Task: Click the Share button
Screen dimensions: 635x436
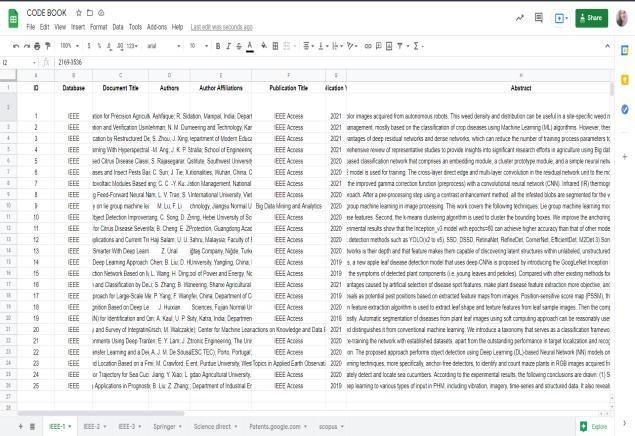Action: click(x=591, y=18)
